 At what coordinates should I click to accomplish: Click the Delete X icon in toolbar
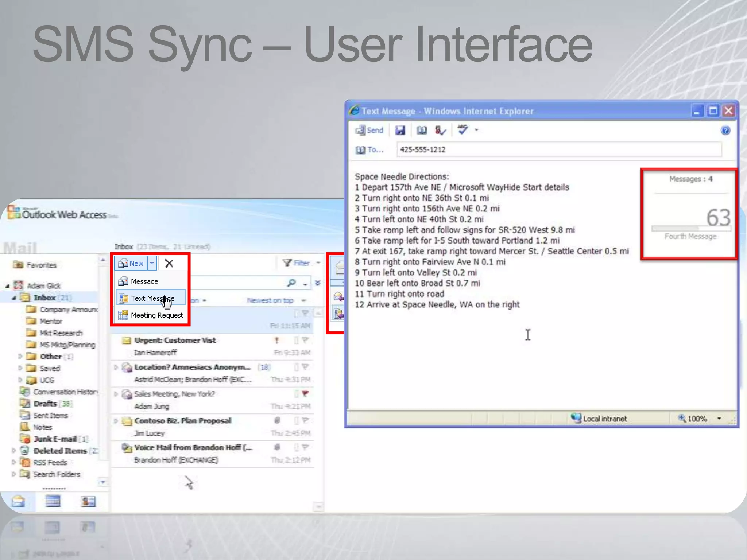169,263
